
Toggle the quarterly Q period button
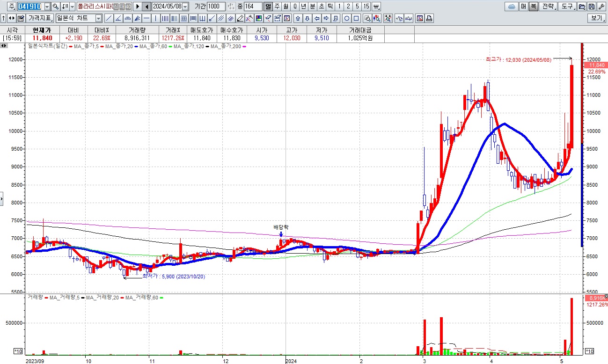click(295, 7)
